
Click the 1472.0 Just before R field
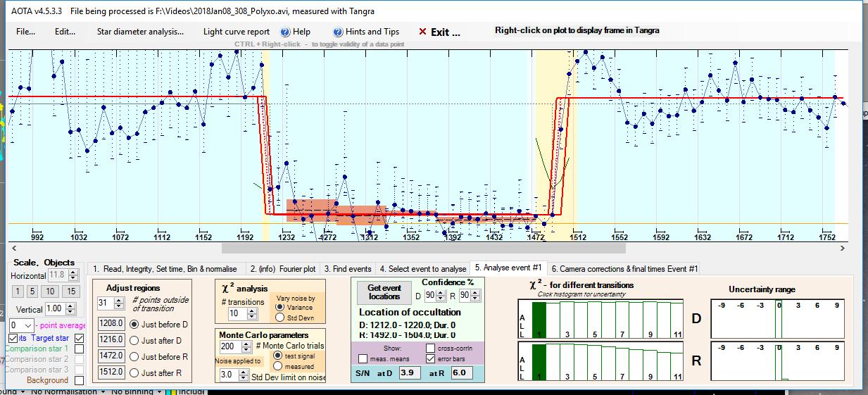111,357
